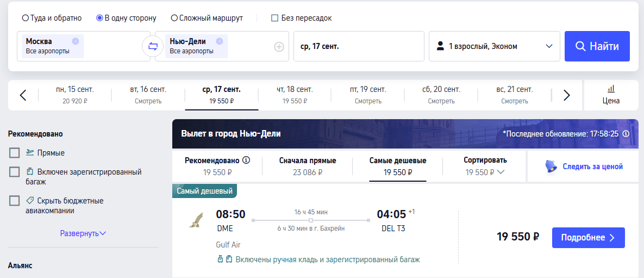Show later dates with right arrow

(x=567, y=95)
